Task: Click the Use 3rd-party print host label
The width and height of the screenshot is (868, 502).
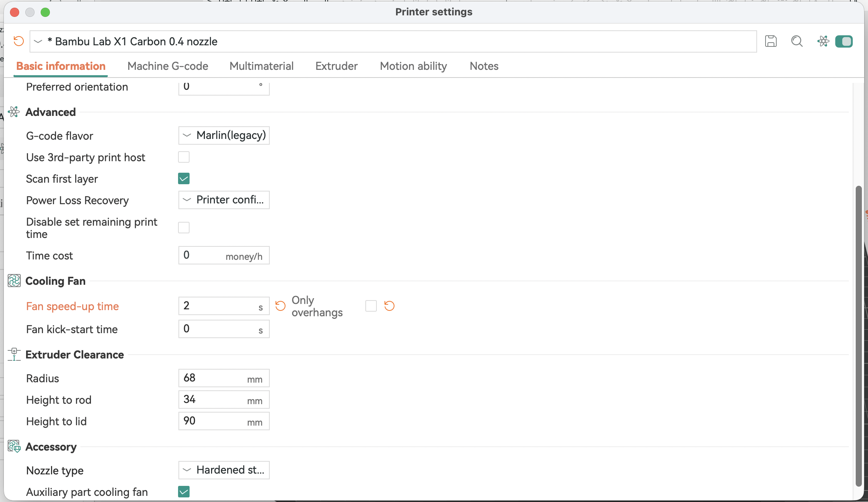Action: coord(86,157)
